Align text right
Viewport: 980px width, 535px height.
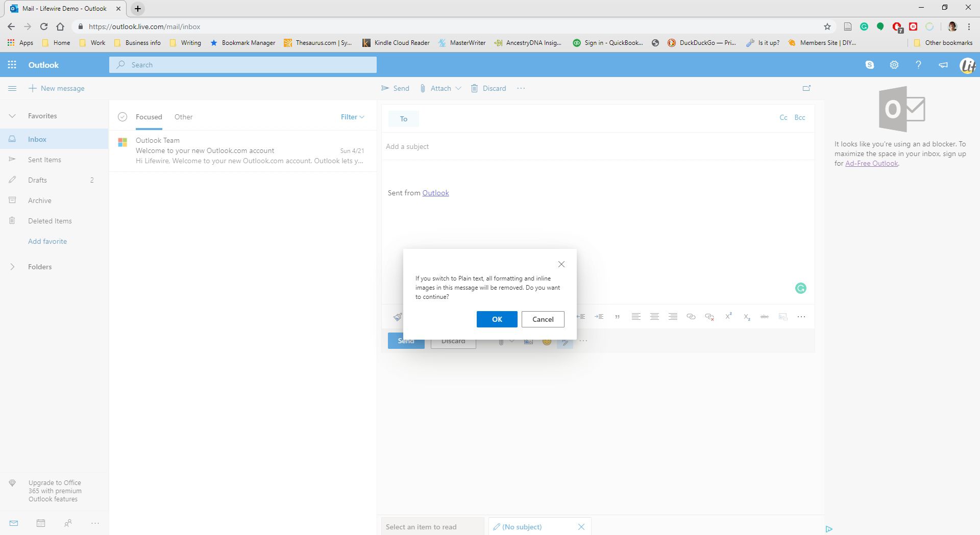click(x=673, y=317)
